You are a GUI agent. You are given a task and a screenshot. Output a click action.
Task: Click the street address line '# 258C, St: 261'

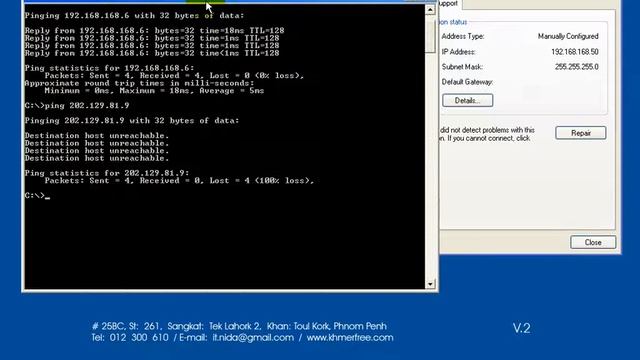[239, 327]
